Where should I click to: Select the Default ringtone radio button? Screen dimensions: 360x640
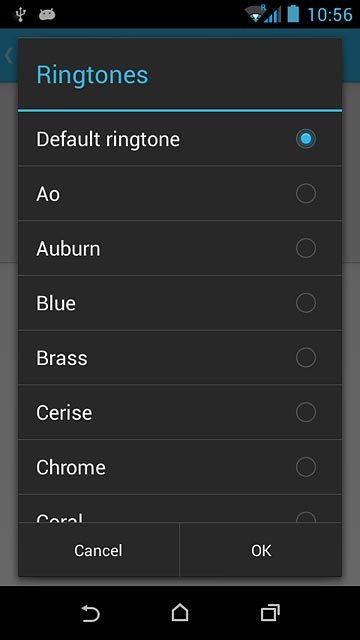tap(306, 139)
